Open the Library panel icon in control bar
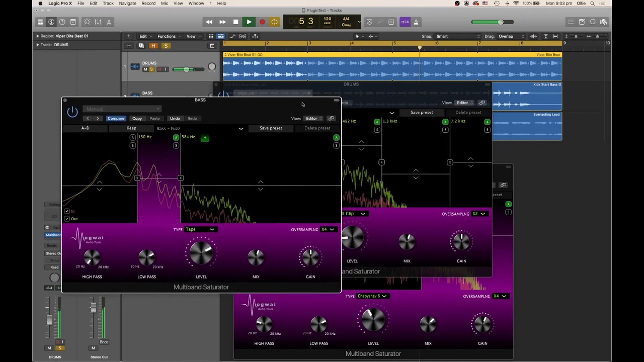 pyautogui.click(x=40, y=22)
